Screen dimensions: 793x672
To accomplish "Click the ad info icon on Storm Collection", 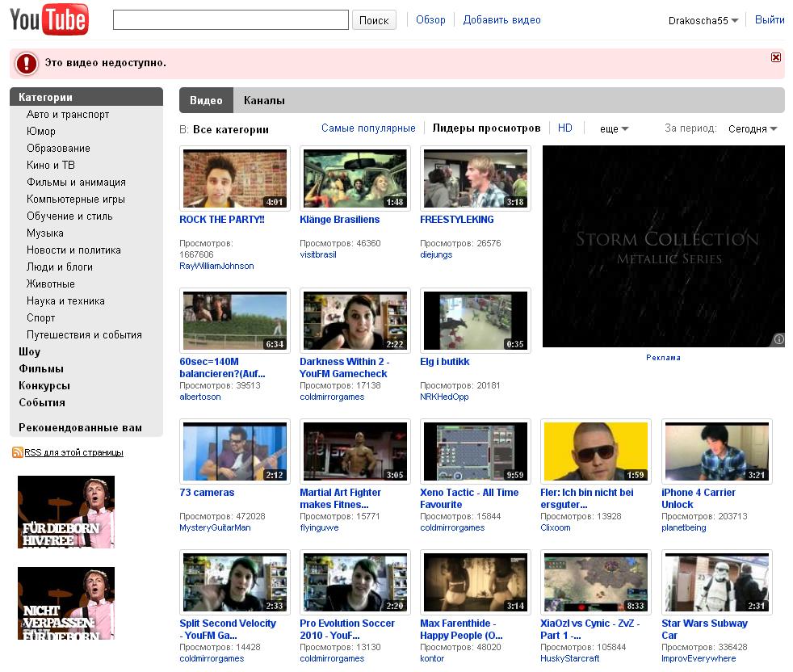I will click(778, 340).
